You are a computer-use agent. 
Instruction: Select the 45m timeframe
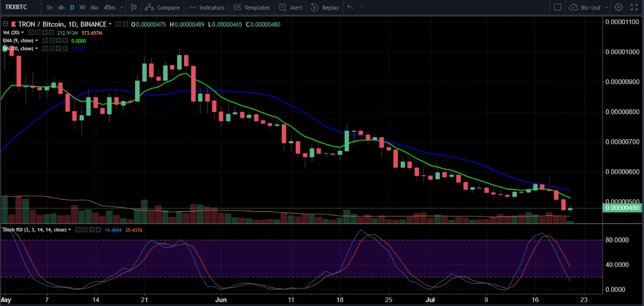[109, 7]
